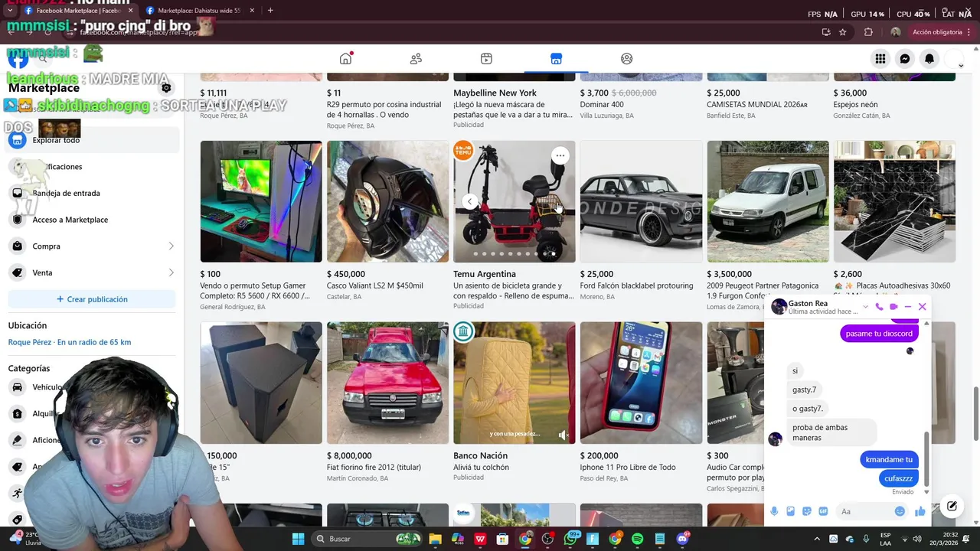Go to previous image on Temu ad carousel

pos(470,201)
